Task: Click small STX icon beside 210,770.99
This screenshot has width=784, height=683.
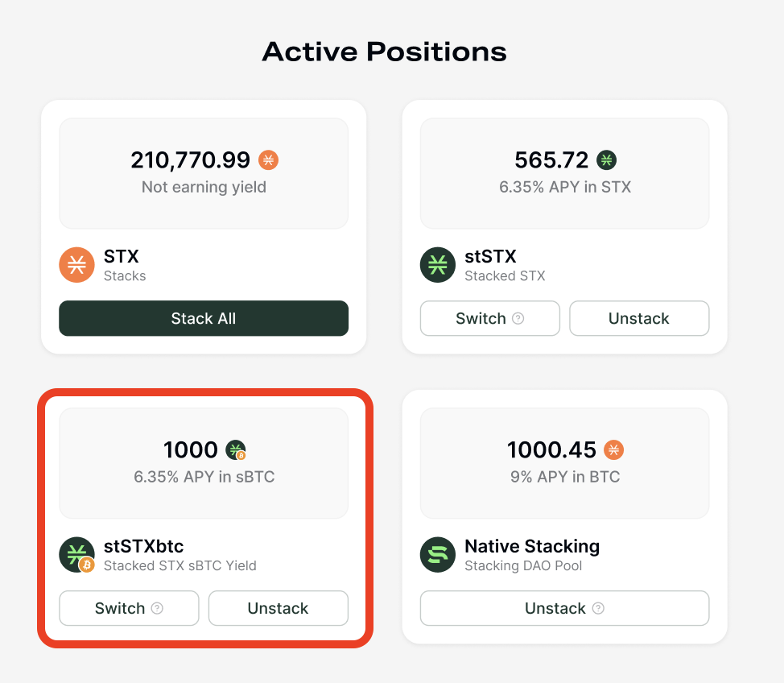Action: [x=268, y=160]
